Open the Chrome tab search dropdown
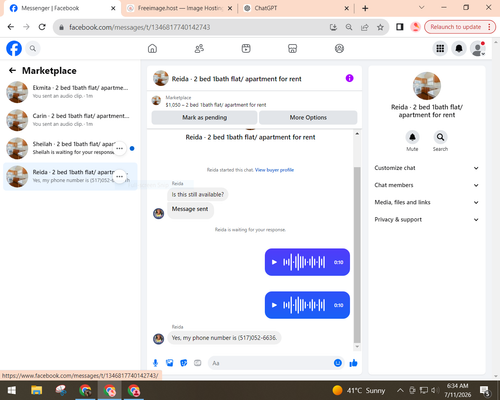 [x=422, y=8]
